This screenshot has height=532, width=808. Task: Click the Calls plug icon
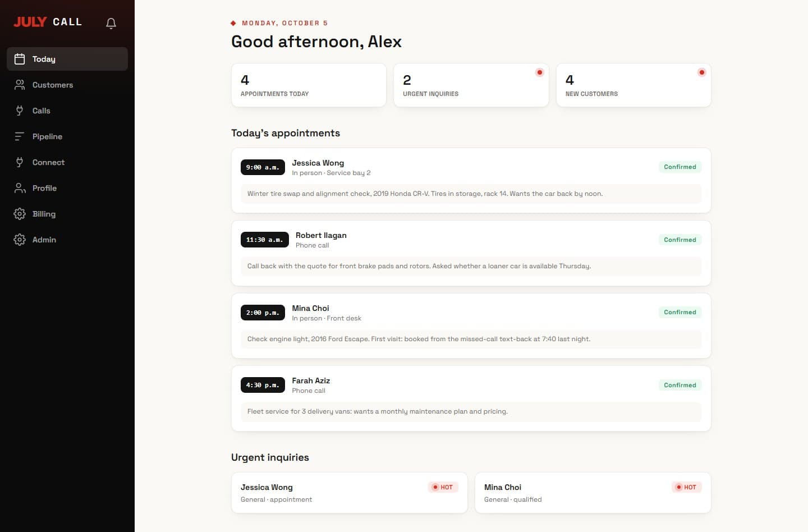[x=20, y=111]
